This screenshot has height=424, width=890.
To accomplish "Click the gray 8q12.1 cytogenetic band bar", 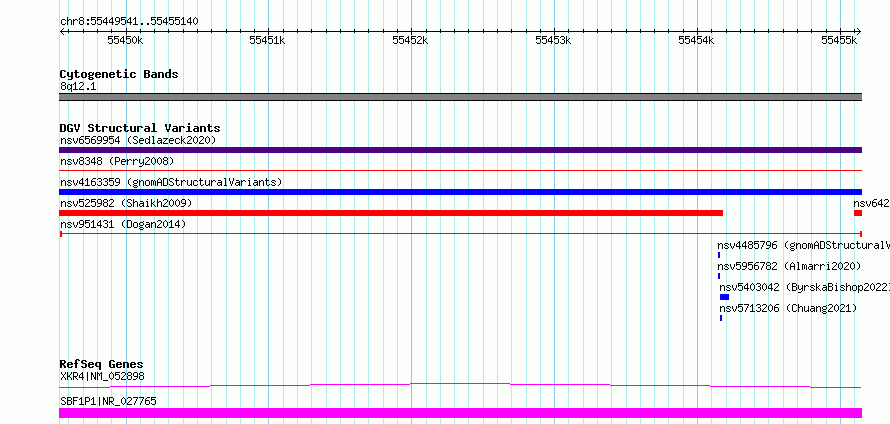I will pos(460,97).
